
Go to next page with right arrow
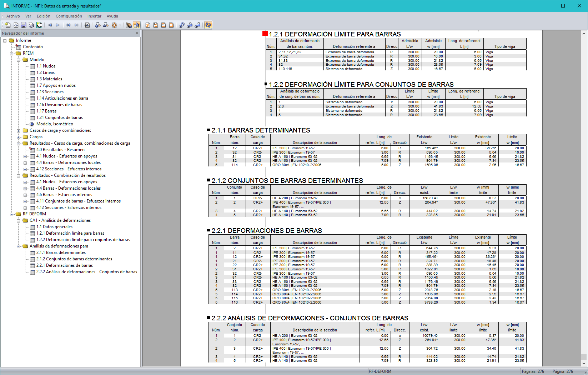click(58, 25)
